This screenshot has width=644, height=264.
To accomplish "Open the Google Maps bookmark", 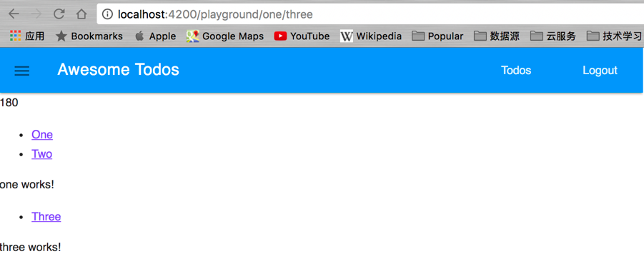I will [224, 36].
